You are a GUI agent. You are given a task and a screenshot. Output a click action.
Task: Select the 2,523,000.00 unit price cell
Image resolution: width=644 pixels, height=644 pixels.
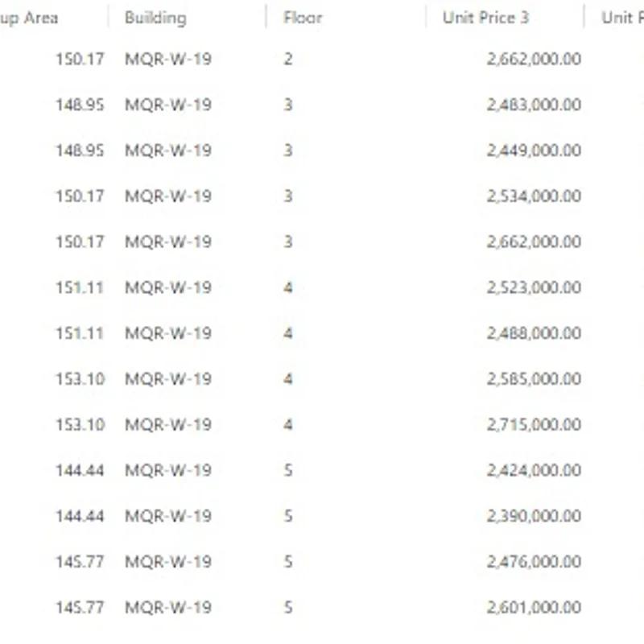533,287
